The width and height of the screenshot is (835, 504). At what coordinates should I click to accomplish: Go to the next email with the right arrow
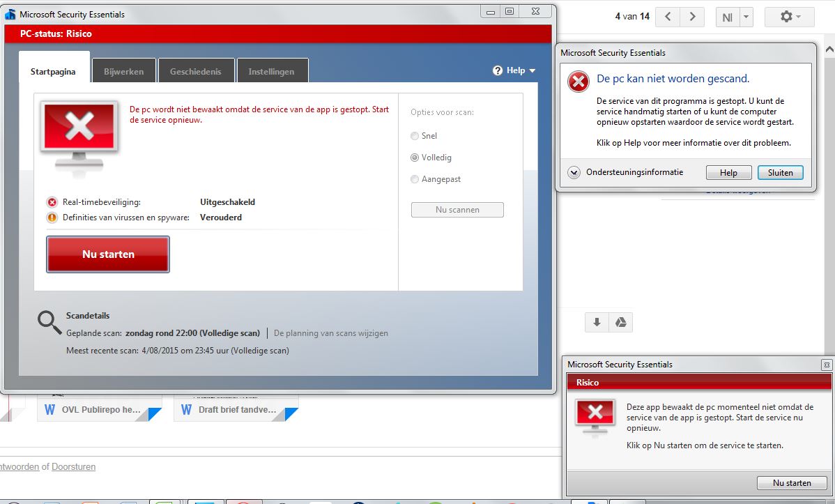point(692,17)
